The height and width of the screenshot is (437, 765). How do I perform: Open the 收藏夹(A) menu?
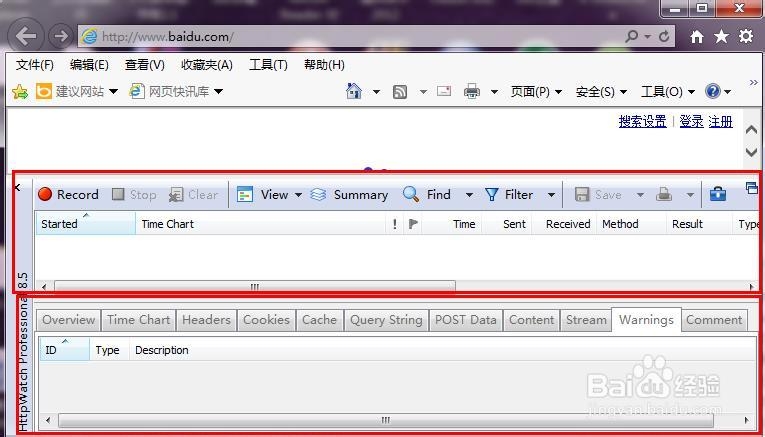coord(207,65)
